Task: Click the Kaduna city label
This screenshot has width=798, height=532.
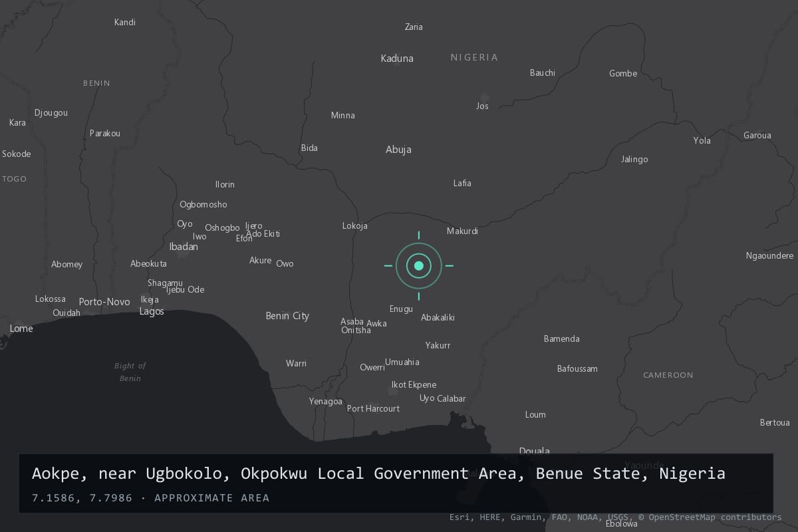Action: point(397,59)
